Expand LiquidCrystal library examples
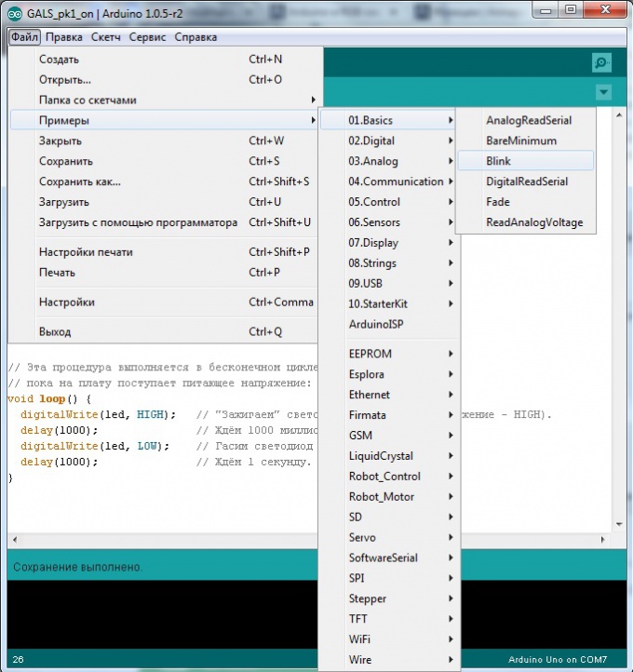Screen dimensions: 633x672 (389, 456)
